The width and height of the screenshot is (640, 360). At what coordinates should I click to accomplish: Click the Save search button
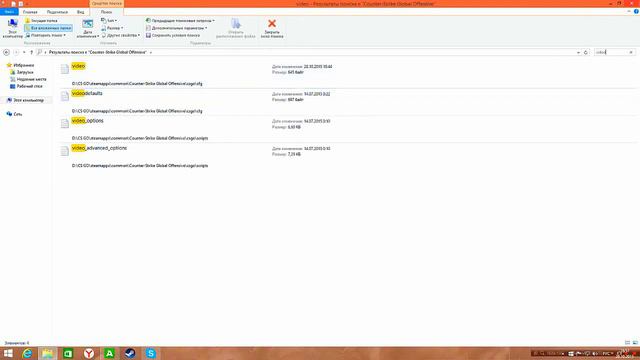coord(173,35)
